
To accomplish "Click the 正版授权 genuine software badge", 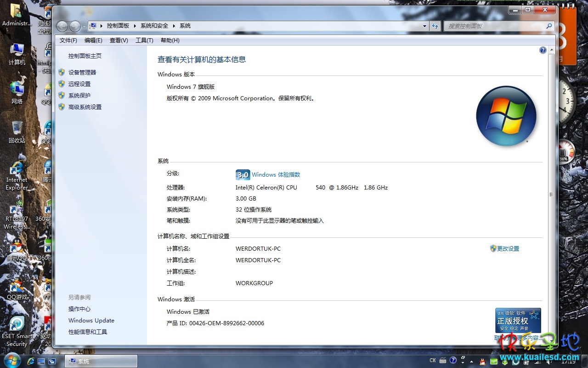I will pos(518,321).
